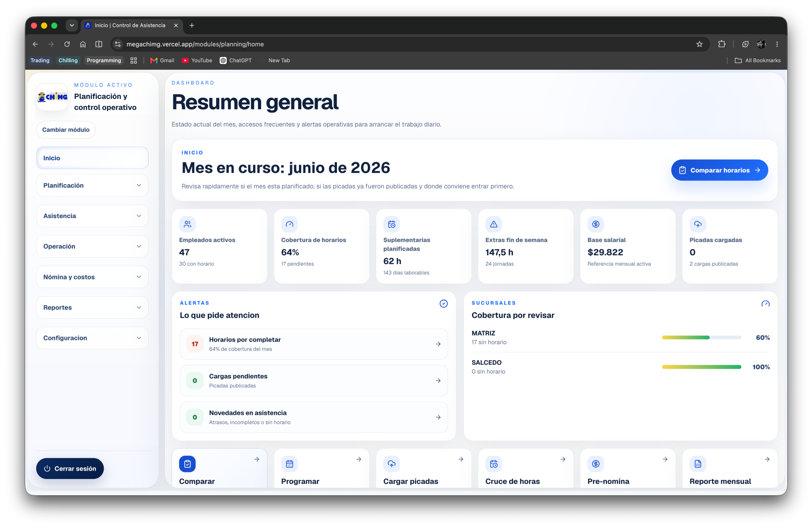Open the Gmail bookmark
The height and width of the screenshot is (528, 812).
pos(162,60)
